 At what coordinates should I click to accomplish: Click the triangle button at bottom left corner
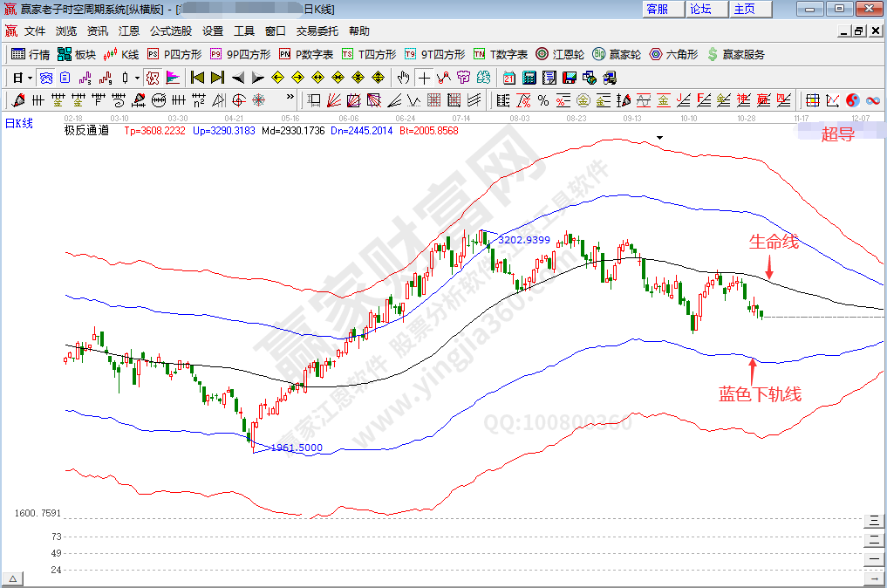click(13, 579)
